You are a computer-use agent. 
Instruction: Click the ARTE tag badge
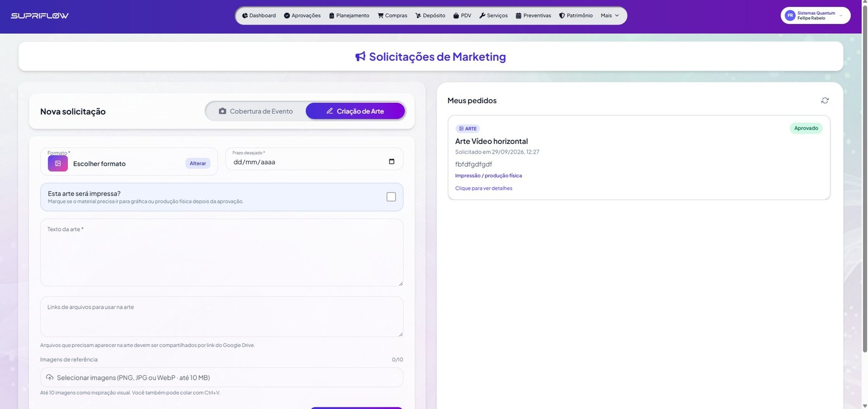(x=468, y=129)
